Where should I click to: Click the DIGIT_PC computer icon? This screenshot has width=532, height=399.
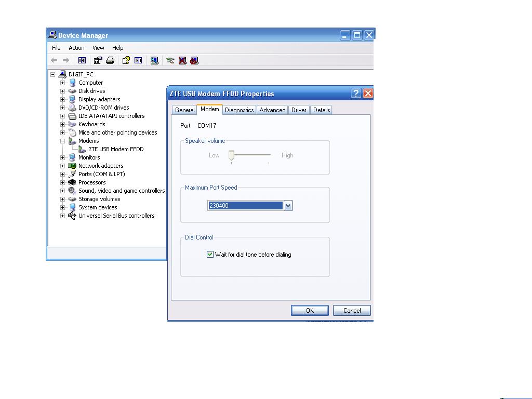pos(62,74)
